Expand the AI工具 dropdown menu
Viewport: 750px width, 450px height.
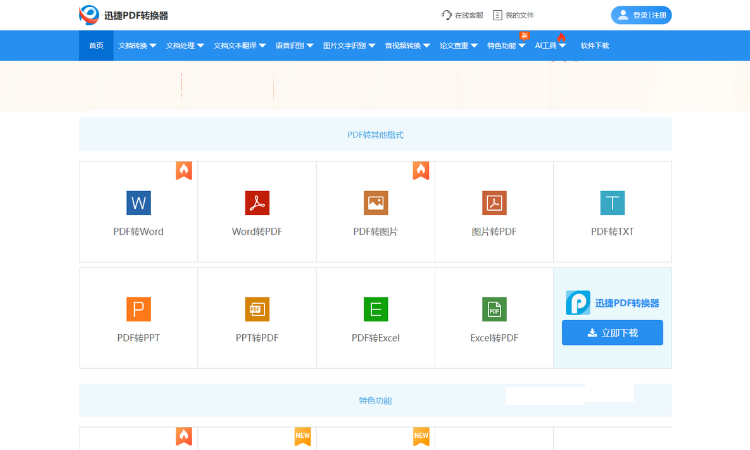pos(550,46)
